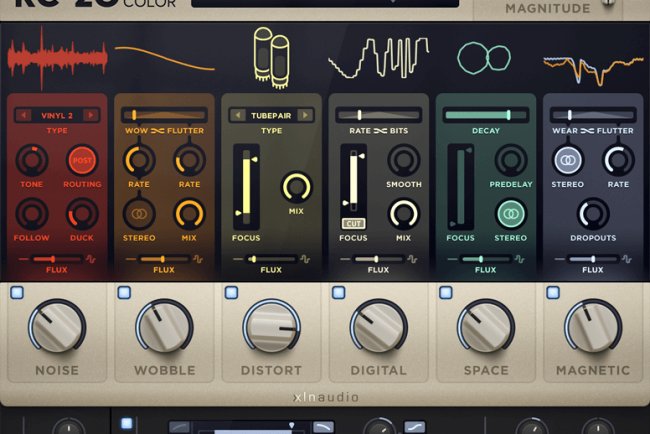Click the MAGNITUDE label area

click(x=548, y=8)
